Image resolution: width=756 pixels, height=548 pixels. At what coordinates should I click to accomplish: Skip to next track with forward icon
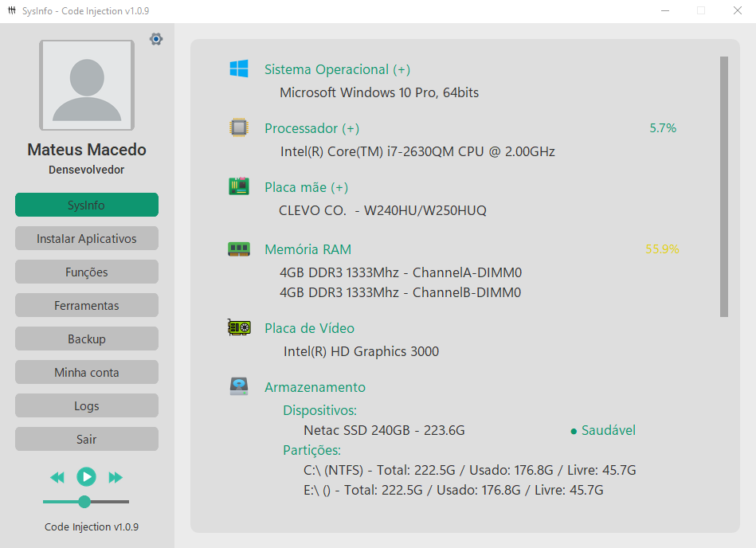point(116,478)
